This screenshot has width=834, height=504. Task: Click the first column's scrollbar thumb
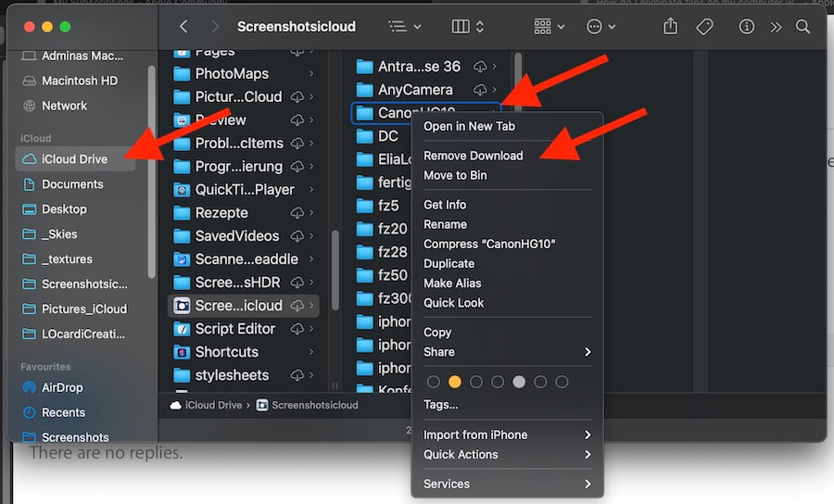[x=335, y=271]
